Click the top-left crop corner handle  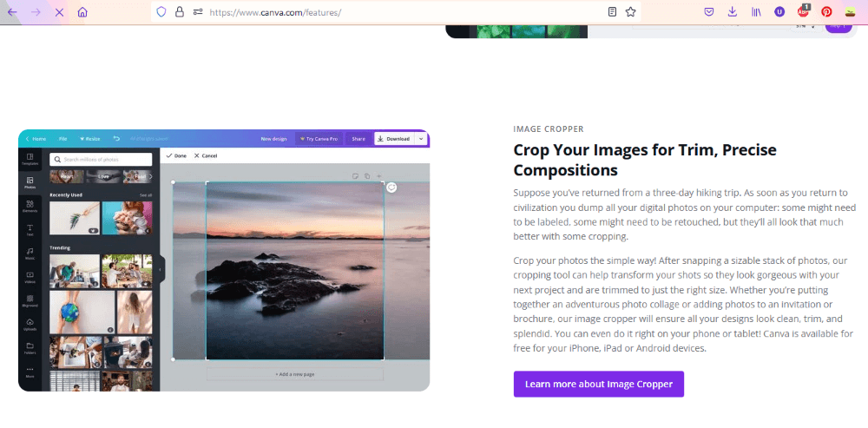coord(206,182)
